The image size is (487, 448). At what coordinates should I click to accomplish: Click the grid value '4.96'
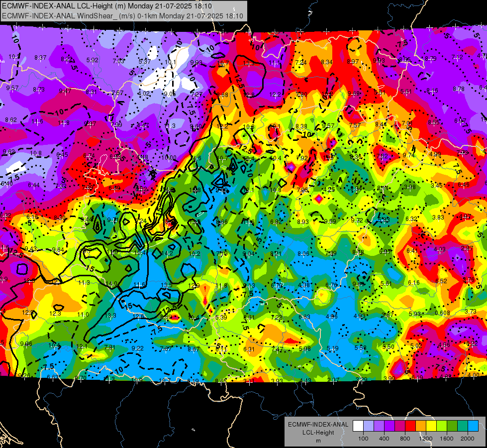pos(332,317)
